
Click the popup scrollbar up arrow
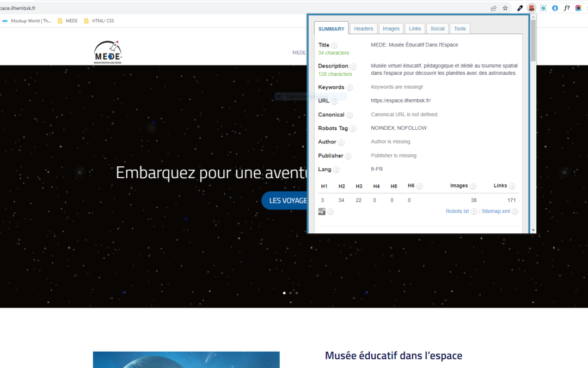(x=533, y=17)
